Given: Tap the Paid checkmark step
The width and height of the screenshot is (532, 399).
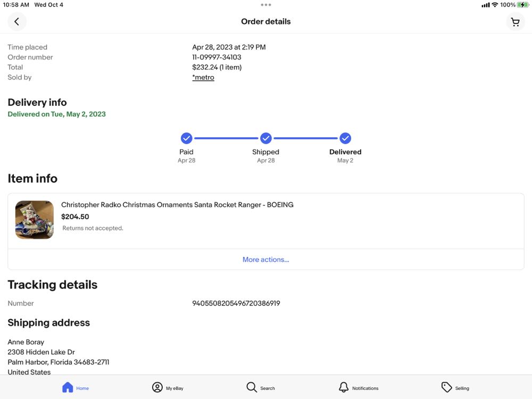Looking at the screenshot, I should pyautogui.click(x=186, y=138).
